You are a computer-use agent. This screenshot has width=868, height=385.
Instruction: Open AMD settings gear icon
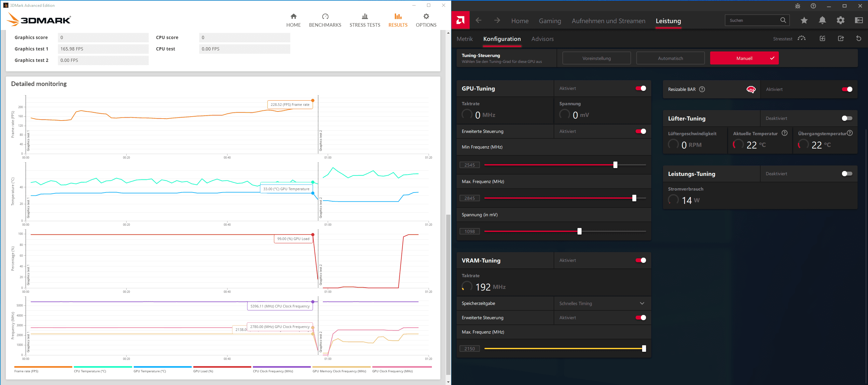pos(840,21)
